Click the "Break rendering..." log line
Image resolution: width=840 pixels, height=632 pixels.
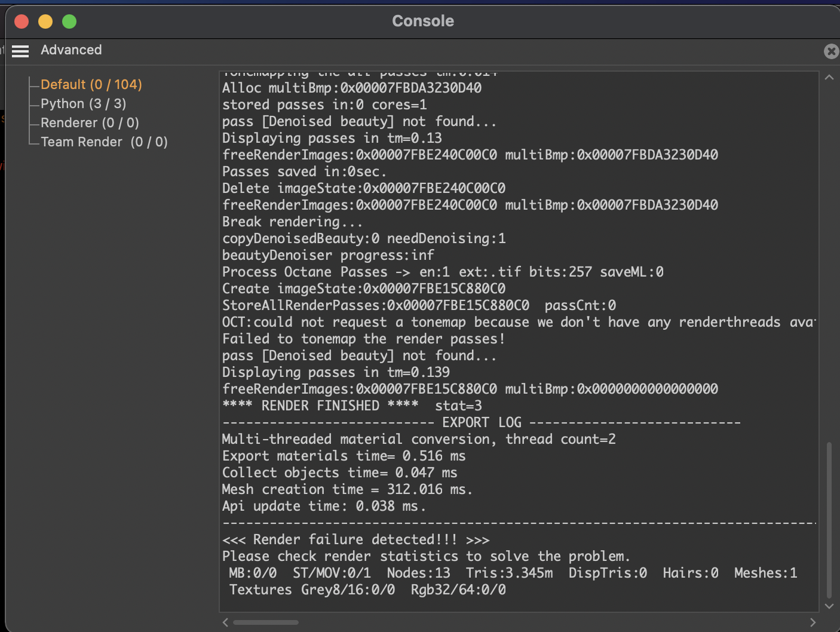[x=292, y=222]
